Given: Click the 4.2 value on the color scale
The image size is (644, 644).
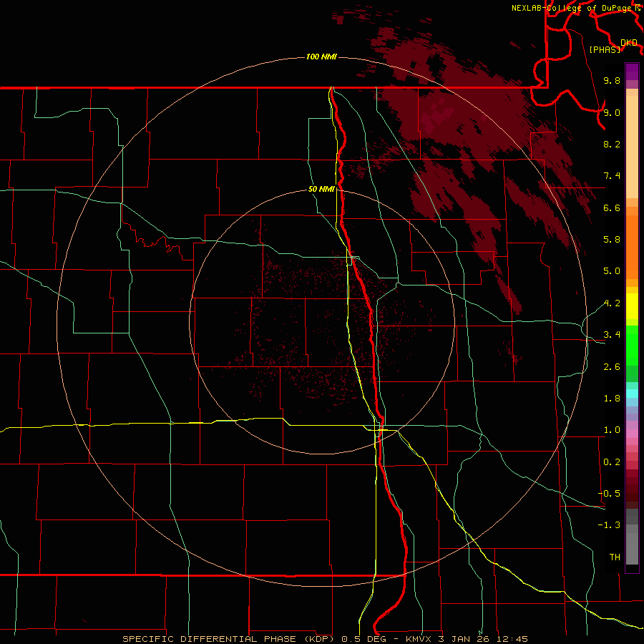Looking at the screenshot, I should click(x=612, y=303).
